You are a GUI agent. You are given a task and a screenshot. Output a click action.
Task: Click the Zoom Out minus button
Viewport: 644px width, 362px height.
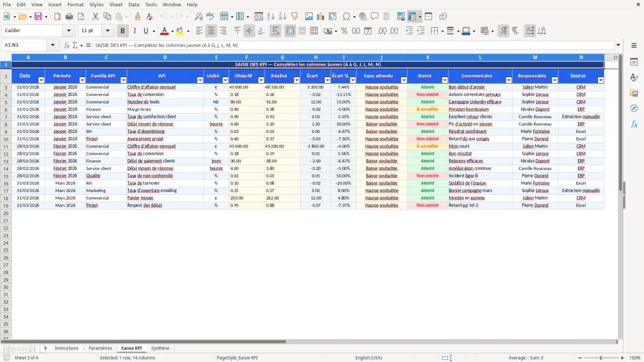[579, 358]
